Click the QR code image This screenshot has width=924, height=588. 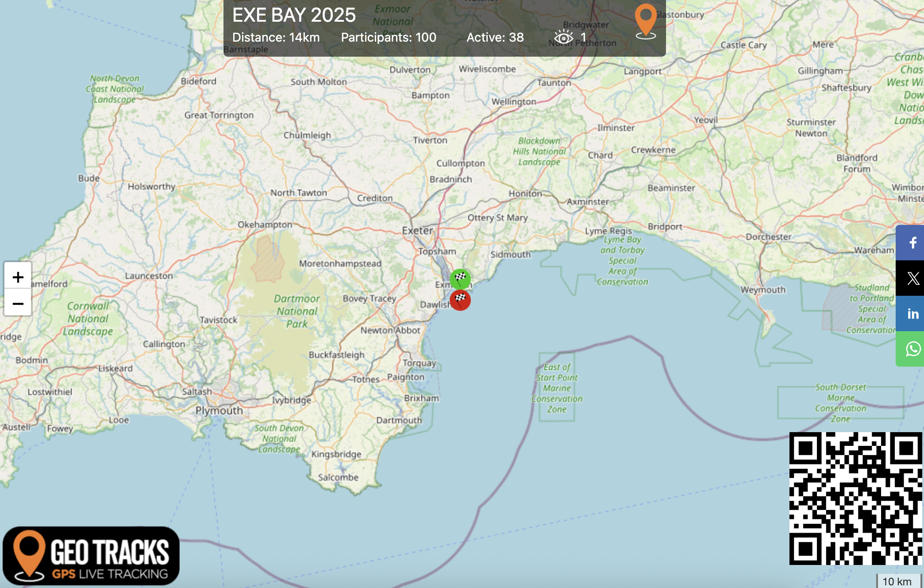(x=856, y=498)
